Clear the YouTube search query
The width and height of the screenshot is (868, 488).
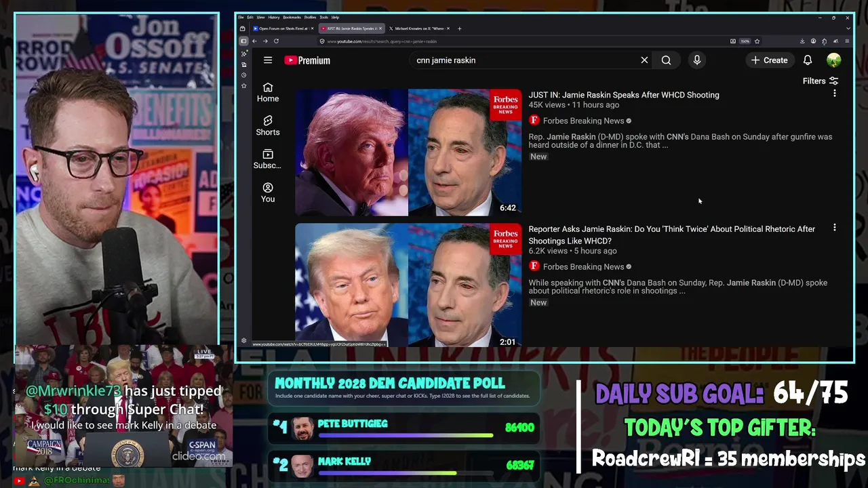644,60
